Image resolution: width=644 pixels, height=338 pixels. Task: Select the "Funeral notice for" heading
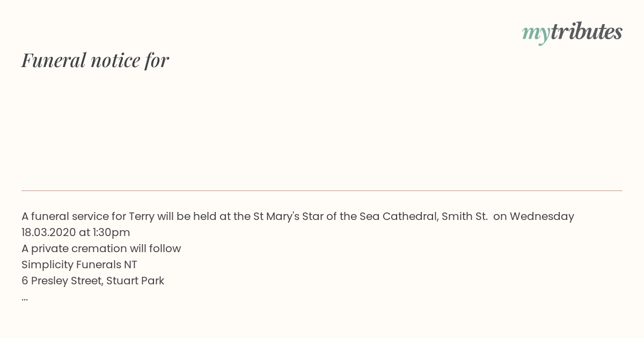pyautogui.click(x=95, y=60)
